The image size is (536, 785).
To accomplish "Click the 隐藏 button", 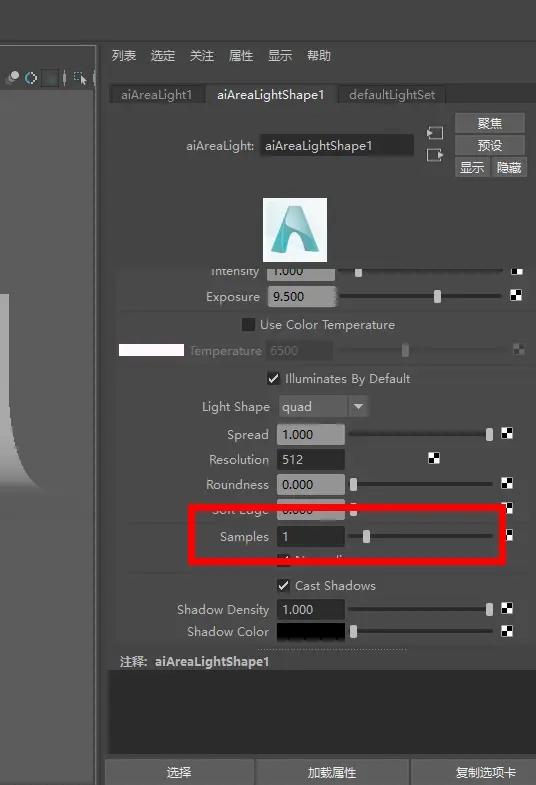I will coord(509,167).
